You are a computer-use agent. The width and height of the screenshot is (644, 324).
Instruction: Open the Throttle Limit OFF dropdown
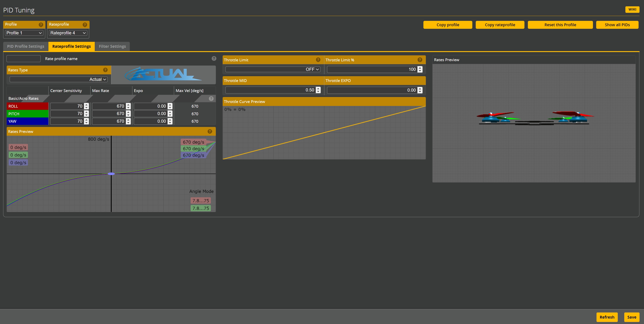point(273,69)
